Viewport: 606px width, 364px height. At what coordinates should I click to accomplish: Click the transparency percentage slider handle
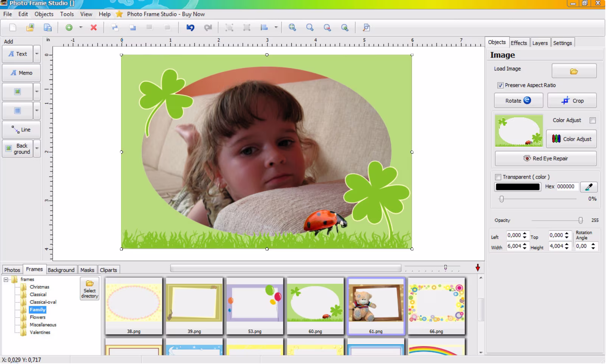point(502,199)
